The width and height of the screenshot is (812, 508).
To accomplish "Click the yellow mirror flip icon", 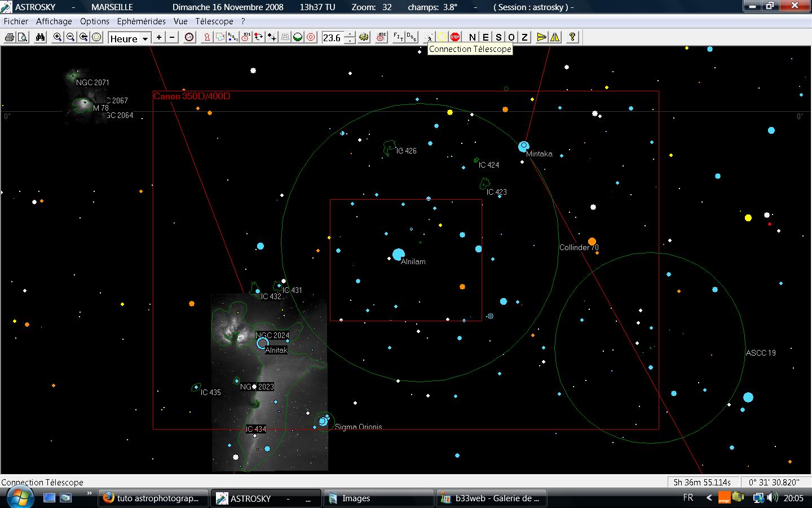I will [555, 37].
